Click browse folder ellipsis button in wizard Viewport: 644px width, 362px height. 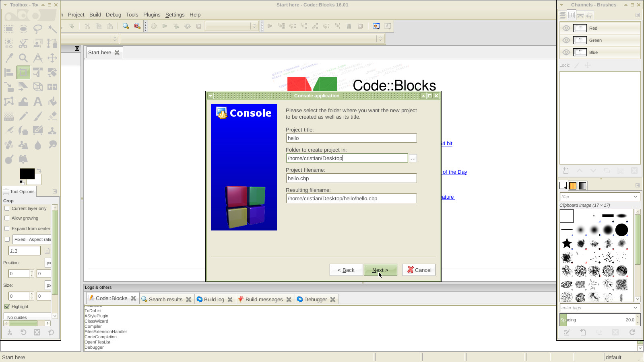pos(413,158)
